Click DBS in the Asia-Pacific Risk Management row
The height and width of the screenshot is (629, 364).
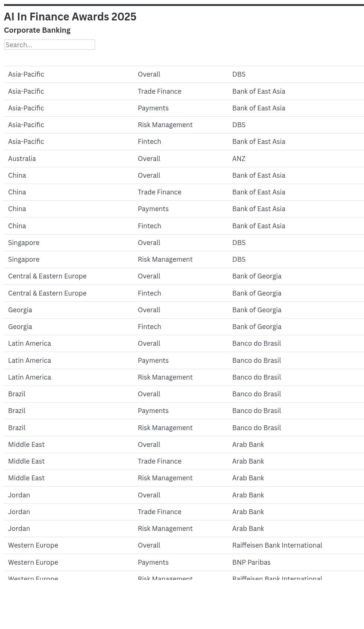(239, 125)
